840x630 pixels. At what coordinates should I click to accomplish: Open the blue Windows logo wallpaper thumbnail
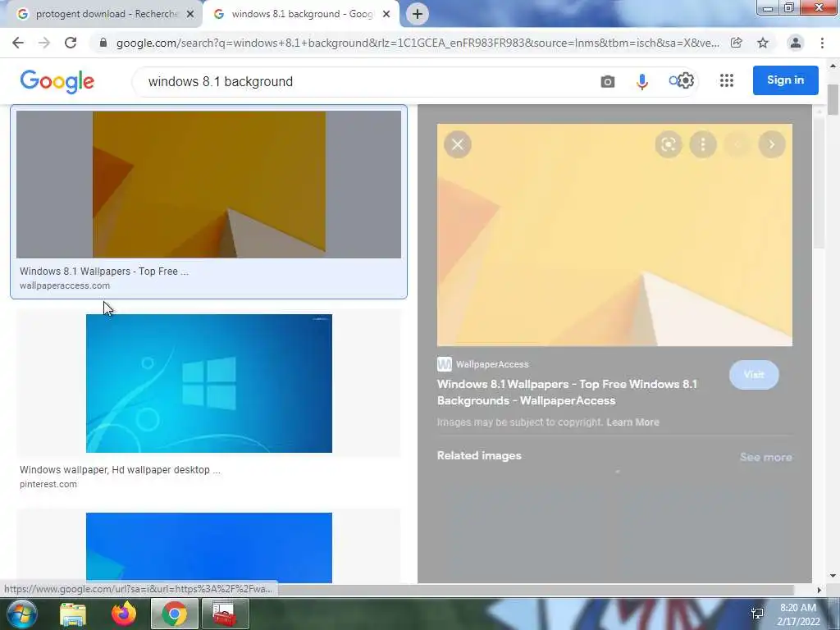(209, 384)
